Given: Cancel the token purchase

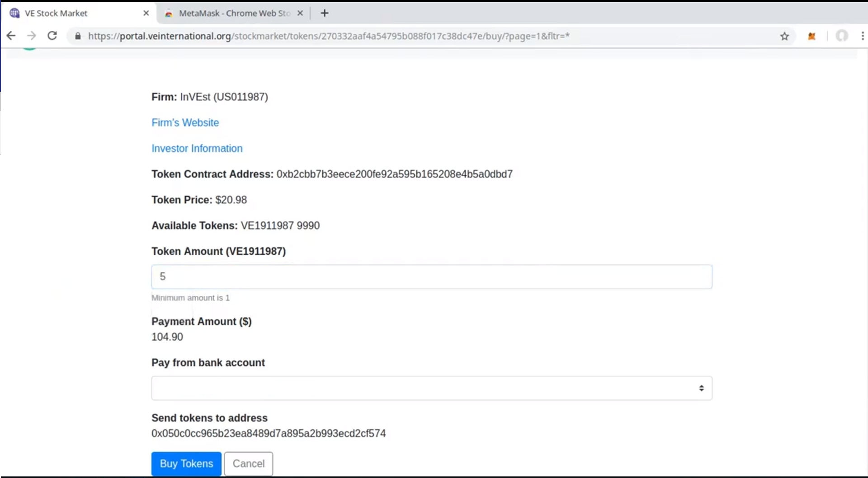Looking at the screenshot, I should coord(249,464).
